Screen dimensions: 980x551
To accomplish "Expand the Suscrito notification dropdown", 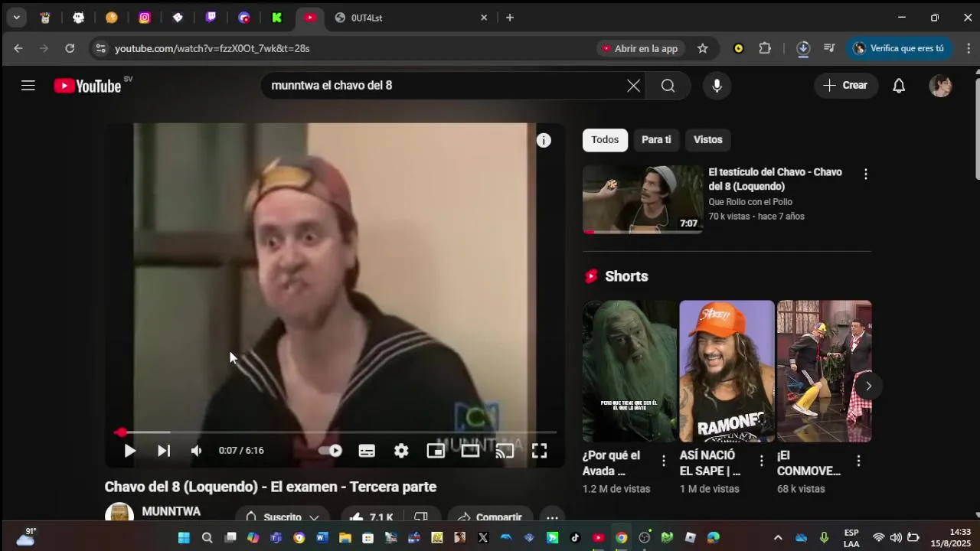I will (x=282, y=517).
